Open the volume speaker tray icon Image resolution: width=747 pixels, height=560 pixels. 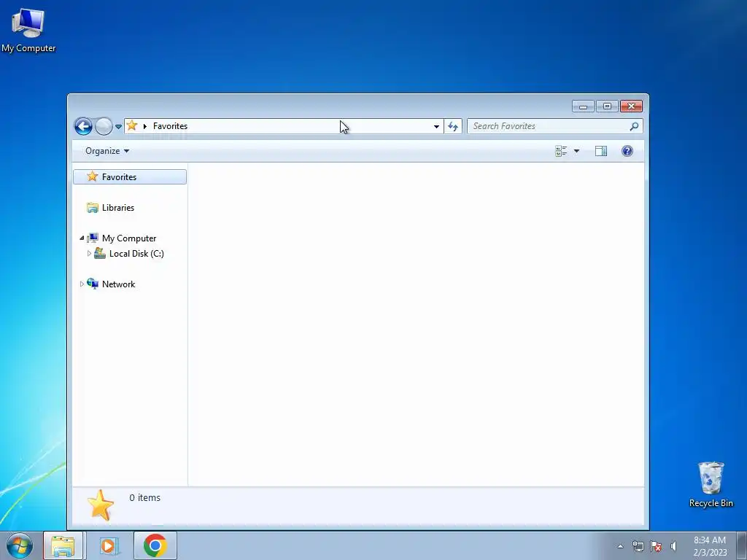(x=673, y=546)
